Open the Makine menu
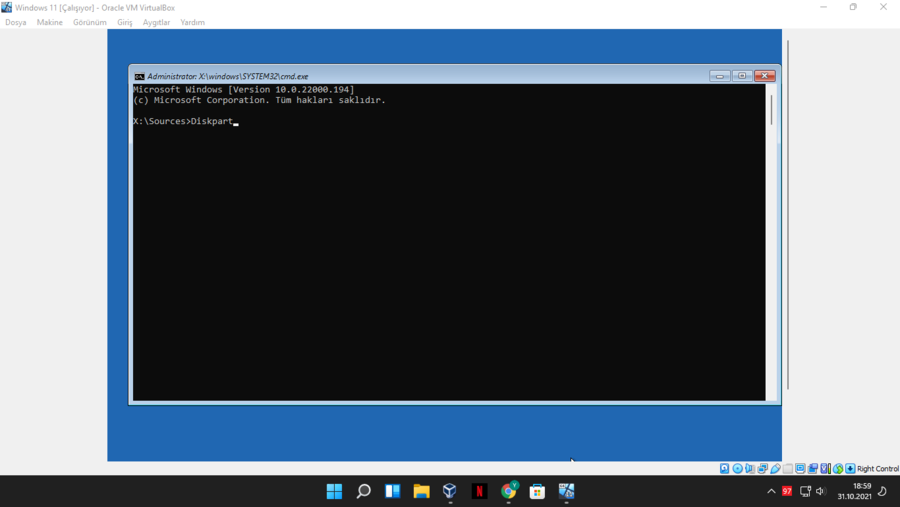 [49, 22]
